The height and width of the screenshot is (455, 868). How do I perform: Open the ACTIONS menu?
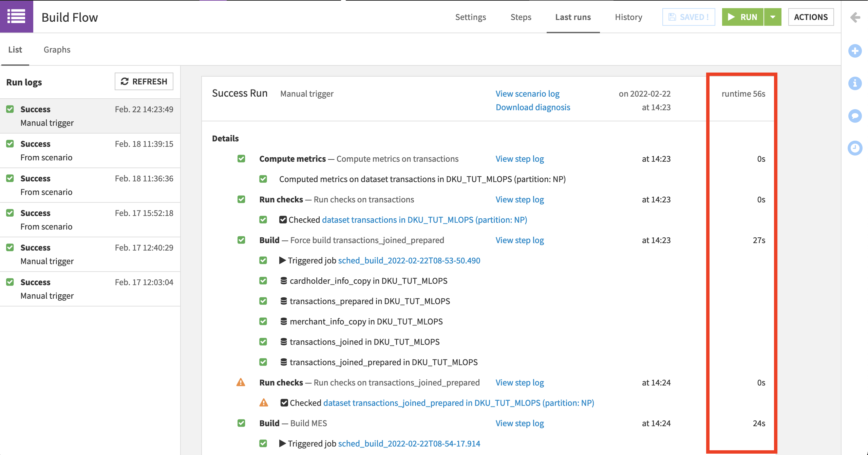click(x=811, y=17)
